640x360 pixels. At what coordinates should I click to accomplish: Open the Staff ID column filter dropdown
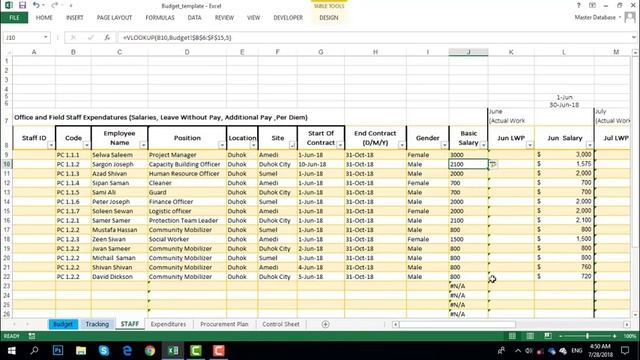pyautogui.click(x=51, y=145)
